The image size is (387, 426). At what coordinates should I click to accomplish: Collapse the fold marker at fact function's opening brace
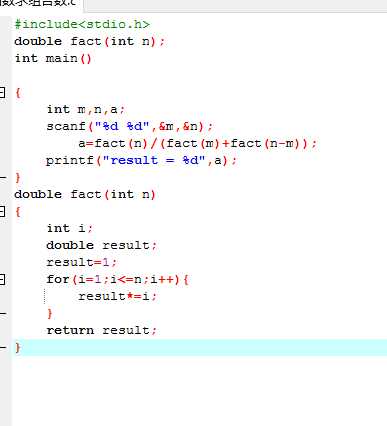click(2, 211)
